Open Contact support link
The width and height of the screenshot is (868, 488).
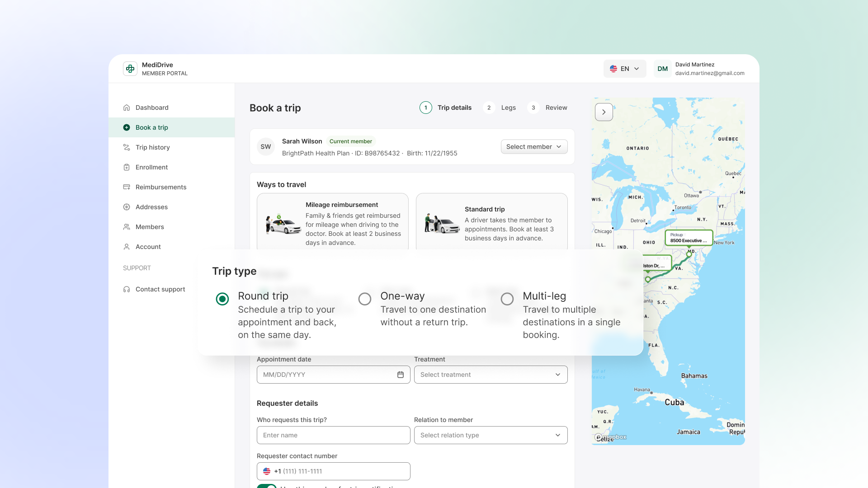(x=172, y=289)
